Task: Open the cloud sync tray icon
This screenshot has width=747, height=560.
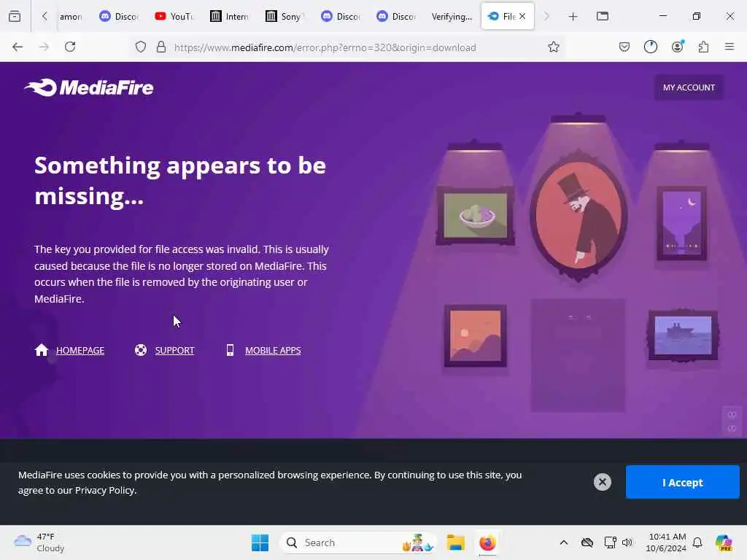Action: [587, 542]
